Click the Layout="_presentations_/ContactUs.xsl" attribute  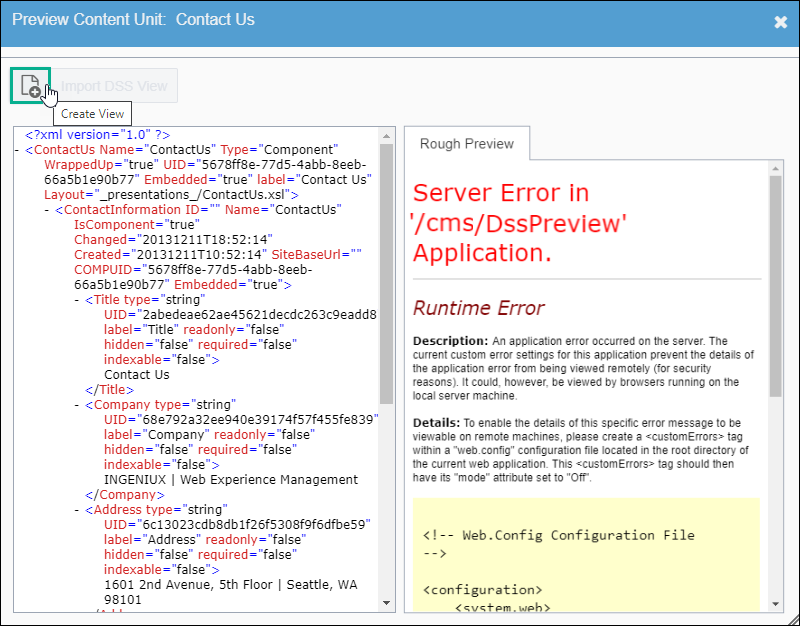pyautogui.click(x=167, y=195)
